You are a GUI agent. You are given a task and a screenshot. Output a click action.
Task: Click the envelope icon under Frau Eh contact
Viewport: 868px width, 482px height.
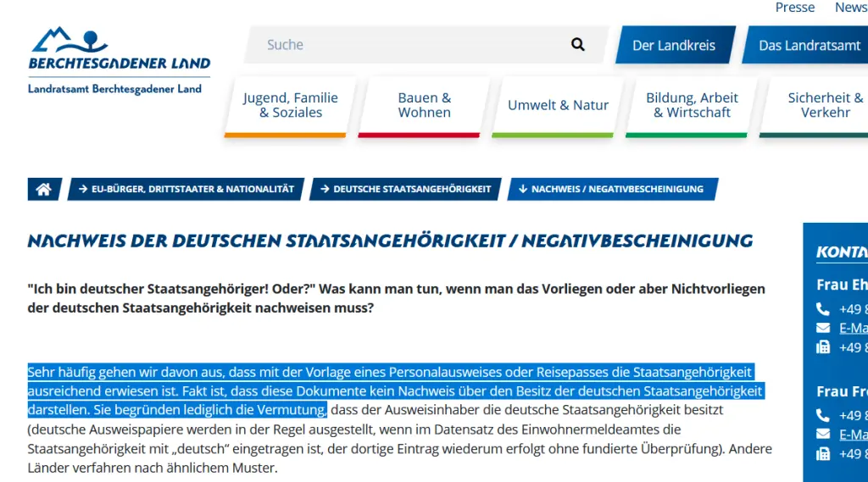pyautogui.click(x=822, y=328)
